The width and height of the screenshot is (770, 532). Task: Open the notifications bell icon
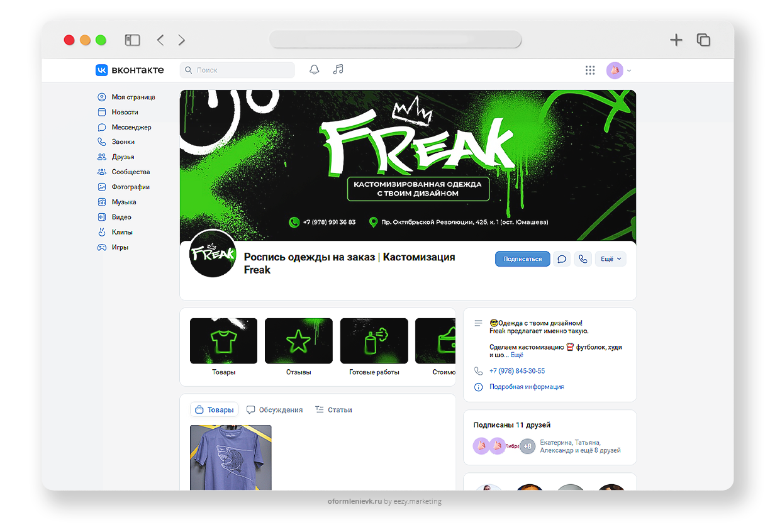(x=315, y=70)
